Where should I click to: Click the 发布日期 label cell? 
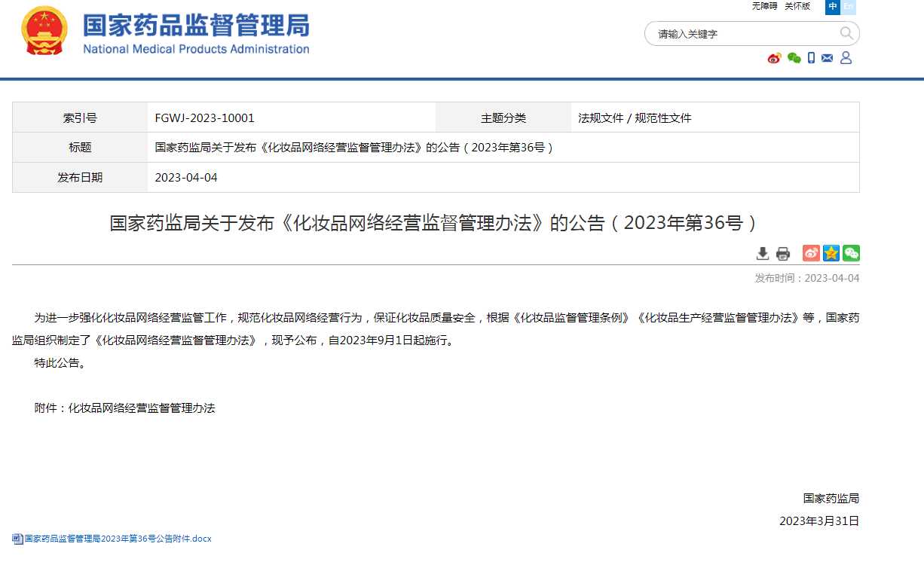[80, 178]
